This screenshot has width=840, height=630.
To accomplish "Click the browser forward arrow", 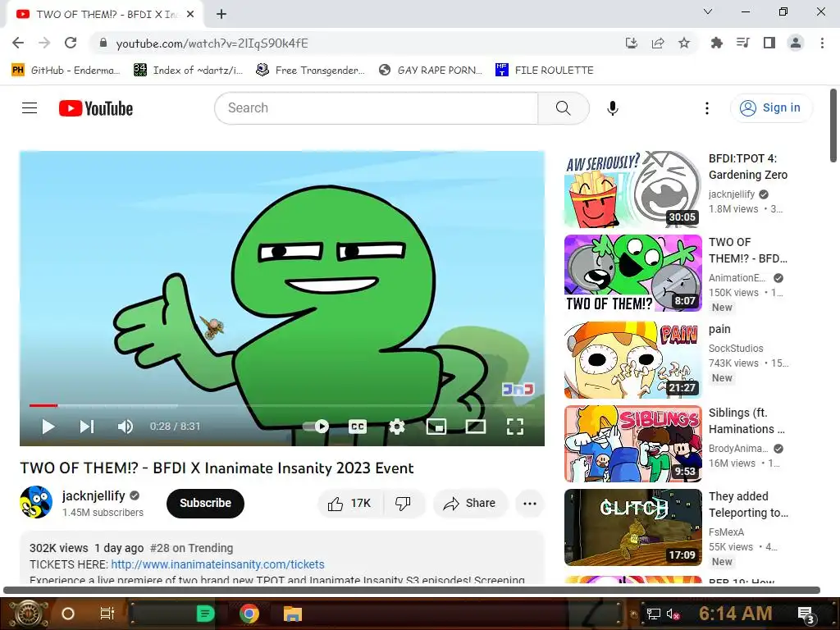I will (x=44, y=43).
